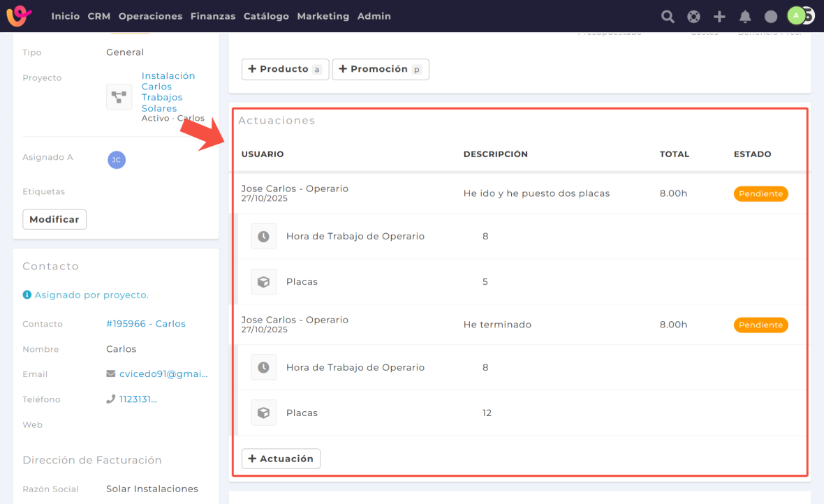Click the Pendiente badge for 'He terminado'
The width and height of the screenshot is (824, 504).
(760, 325)
